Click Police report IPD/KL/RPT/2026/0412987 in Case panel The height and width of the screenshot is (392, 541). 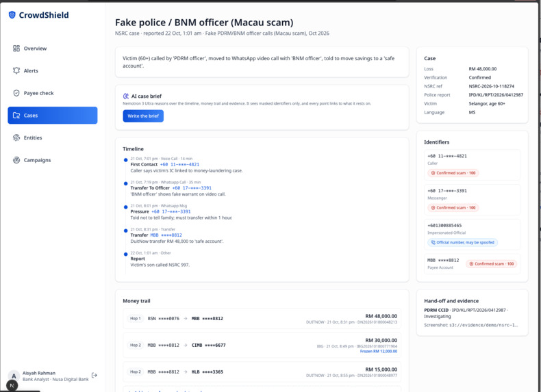pos(496,95)
